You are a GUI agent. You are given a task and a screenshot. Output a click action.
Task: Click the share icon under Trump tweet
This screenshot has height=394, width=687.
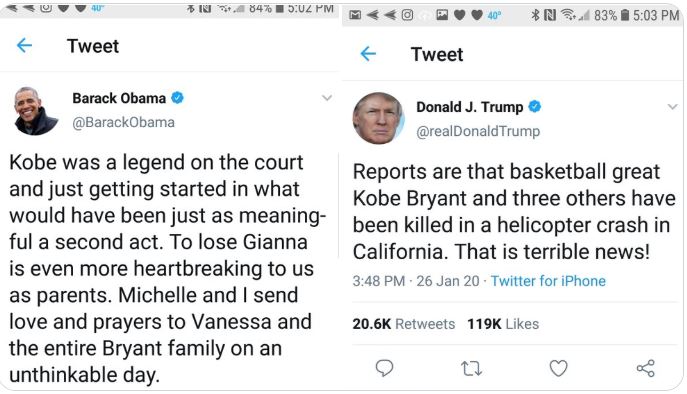[646, 368]
